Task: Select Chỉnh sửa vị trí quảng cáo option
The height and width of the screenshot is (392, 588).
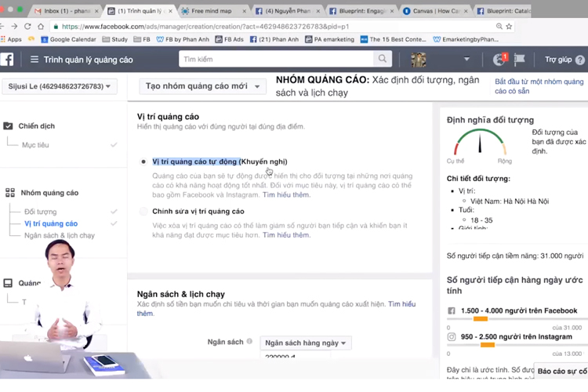Action: point(143,212)
